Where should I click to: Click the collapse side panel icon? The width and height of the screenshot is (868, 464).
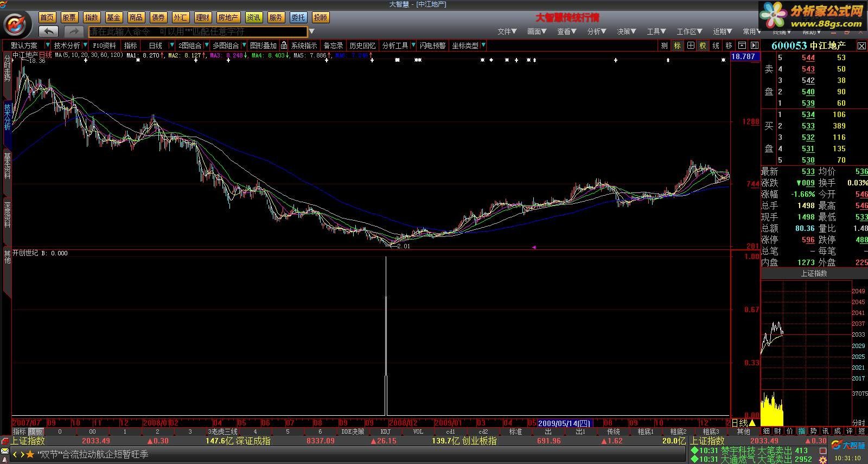754,46
